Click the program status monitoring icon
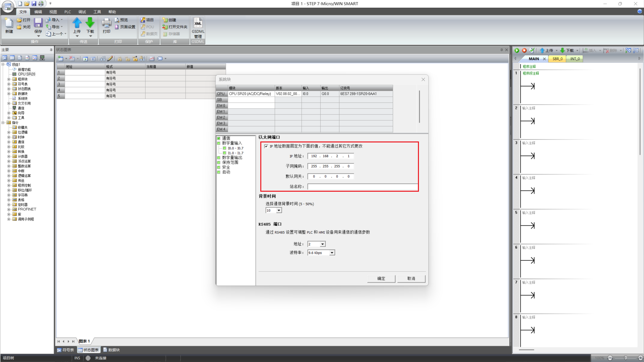Image resolution: width=644 pixels, height=362 pixels. coord(628,50)
